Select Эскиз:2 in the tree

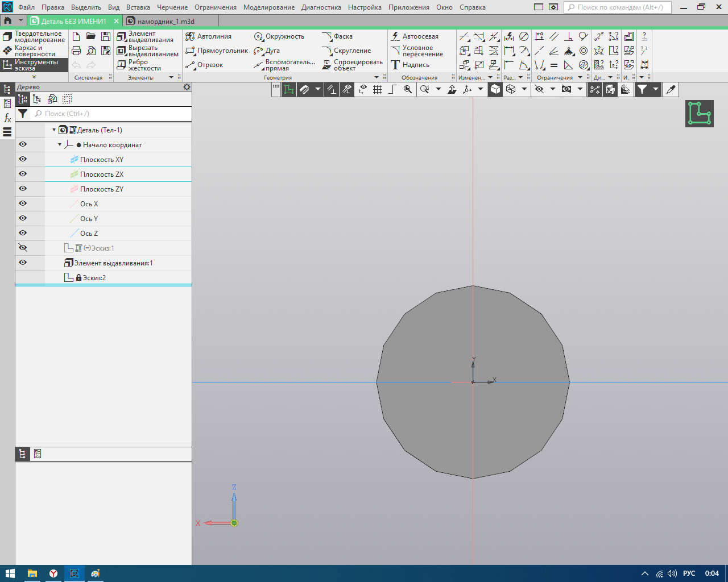point(94,278)
